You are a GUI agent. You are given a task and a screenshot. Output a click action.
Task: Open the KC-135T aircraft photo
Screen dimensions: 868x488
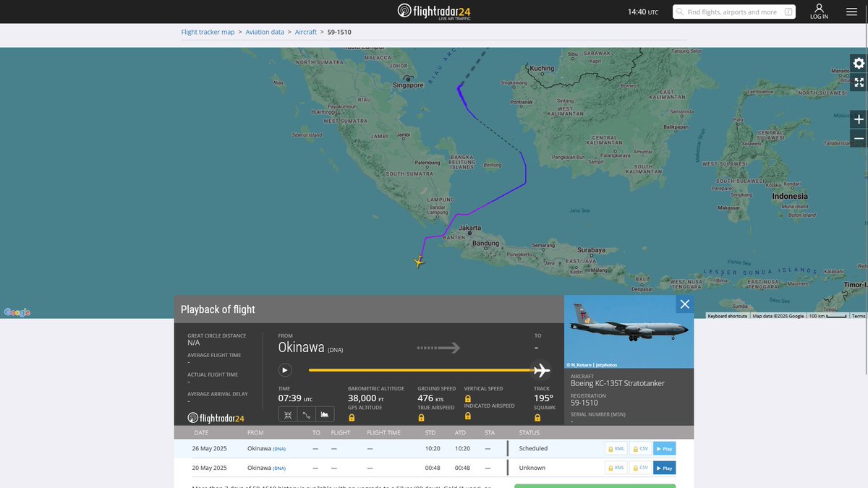tap(629, 332)
